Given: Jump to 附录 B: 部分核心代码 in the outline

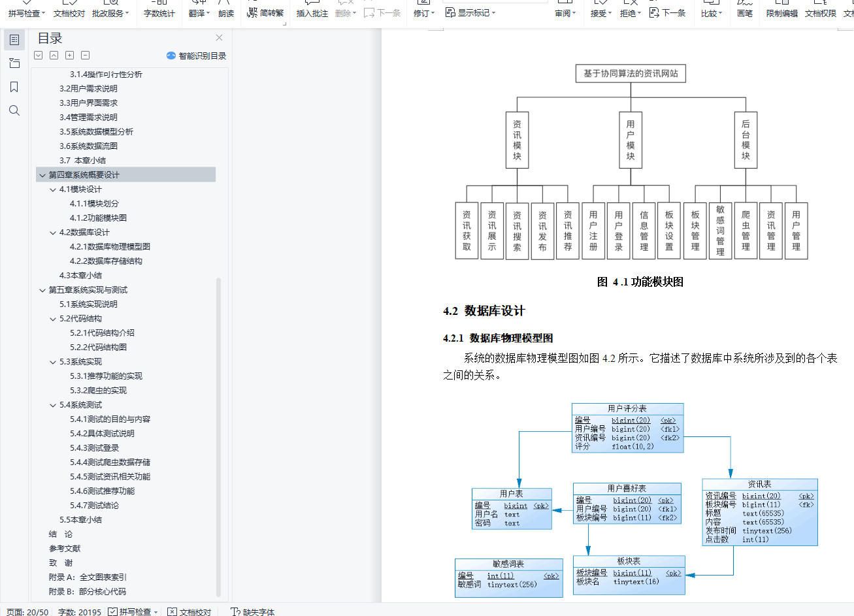Looking at the screenshot, I should pyautogui.click(x=87, y=592).
